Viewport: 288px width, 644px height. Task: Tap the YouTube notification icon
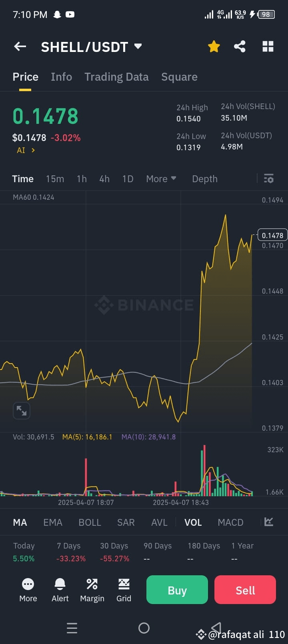(70, 14)
